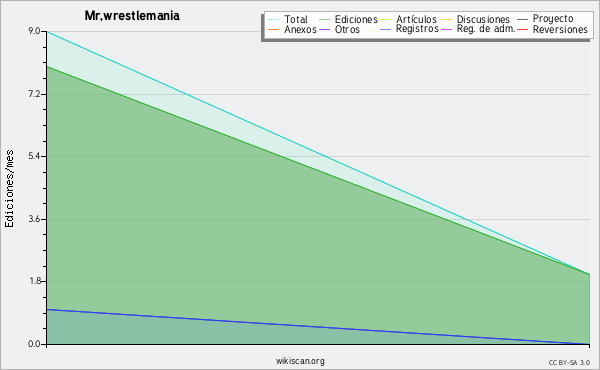Click the Discusiones legend color line
This screenshot has height=370, width=600.
[447, 19]
